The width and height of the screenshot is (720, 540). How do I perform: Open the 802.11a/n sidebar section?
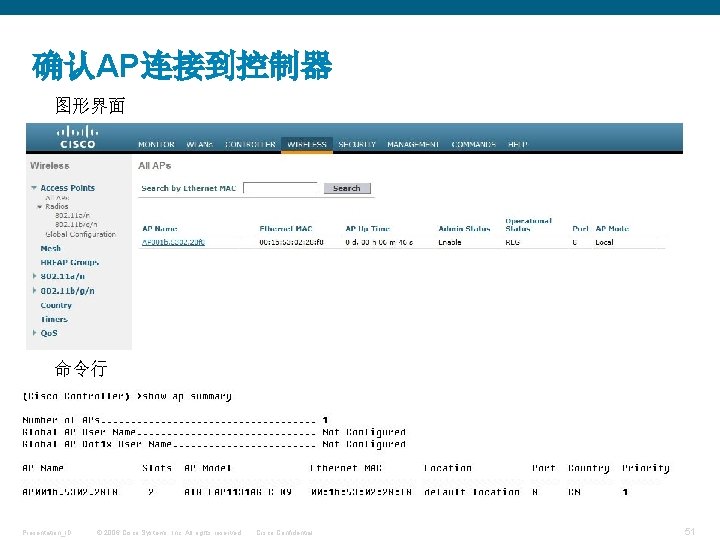coord(62,276)
